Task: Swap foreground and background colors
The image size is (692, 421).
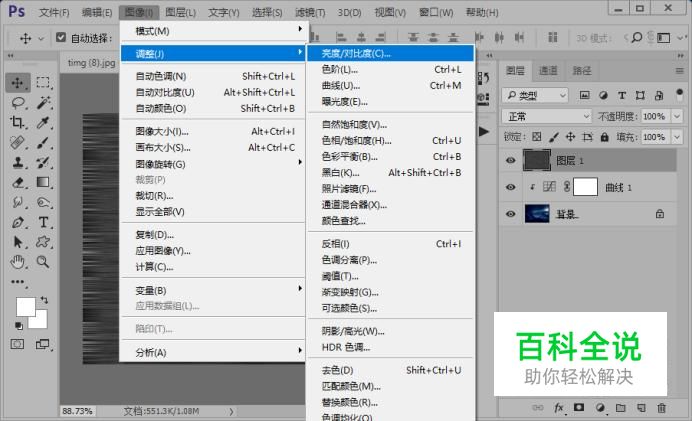Action: click(44, 300)
